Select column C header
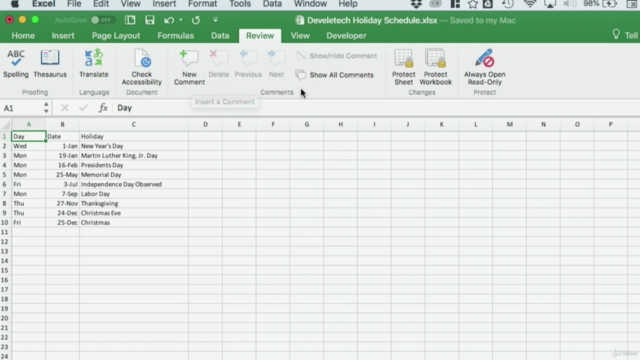The image size is (640, 360). pyautogui.click(x=134, y=124)
